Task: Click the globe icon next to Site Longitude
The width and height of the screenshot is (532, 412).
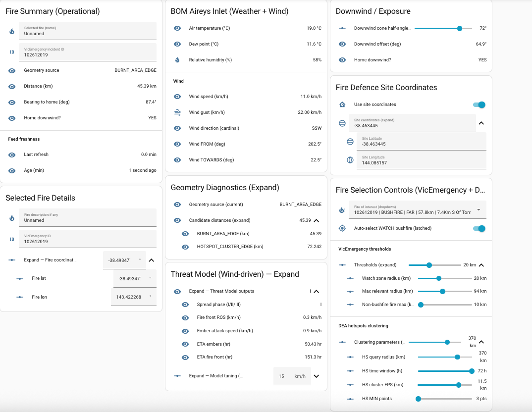Action: click(x=350, y=160)
